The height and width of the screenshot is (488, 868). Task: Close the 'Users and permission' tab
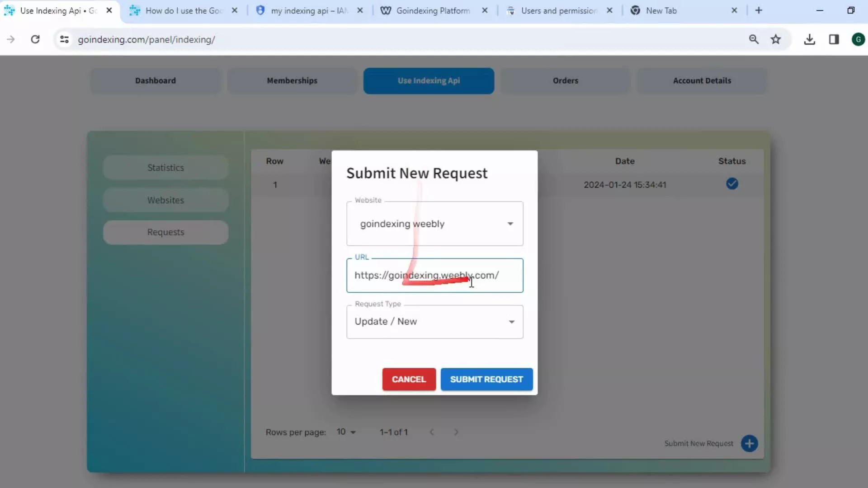click(x=609, y=10)
